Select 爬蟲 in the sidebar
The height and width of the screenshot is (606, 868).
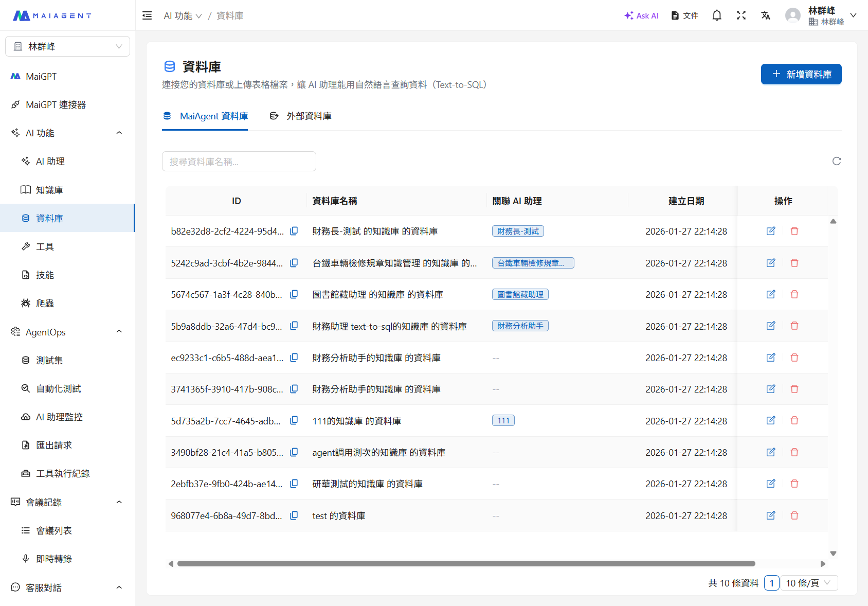point(45,303)
